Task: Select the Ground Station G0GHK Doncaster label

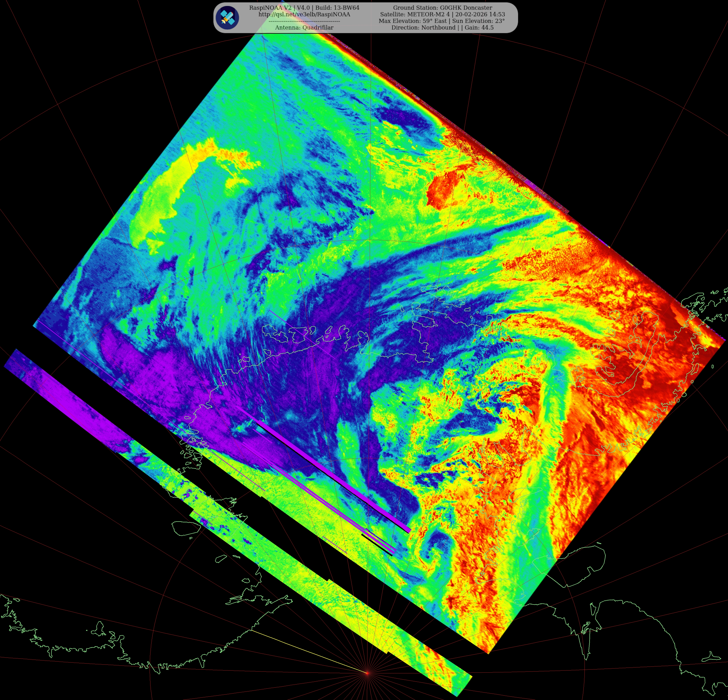Action: 442,8
